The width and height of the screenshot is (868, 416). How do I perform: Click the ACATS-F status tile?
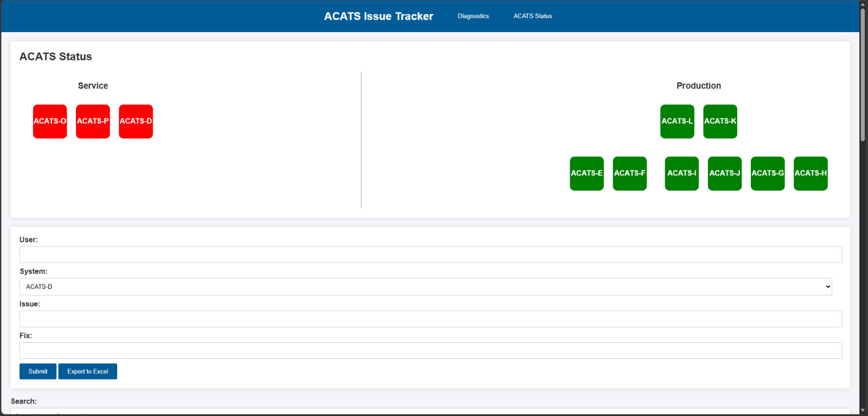tap(629, 174)
